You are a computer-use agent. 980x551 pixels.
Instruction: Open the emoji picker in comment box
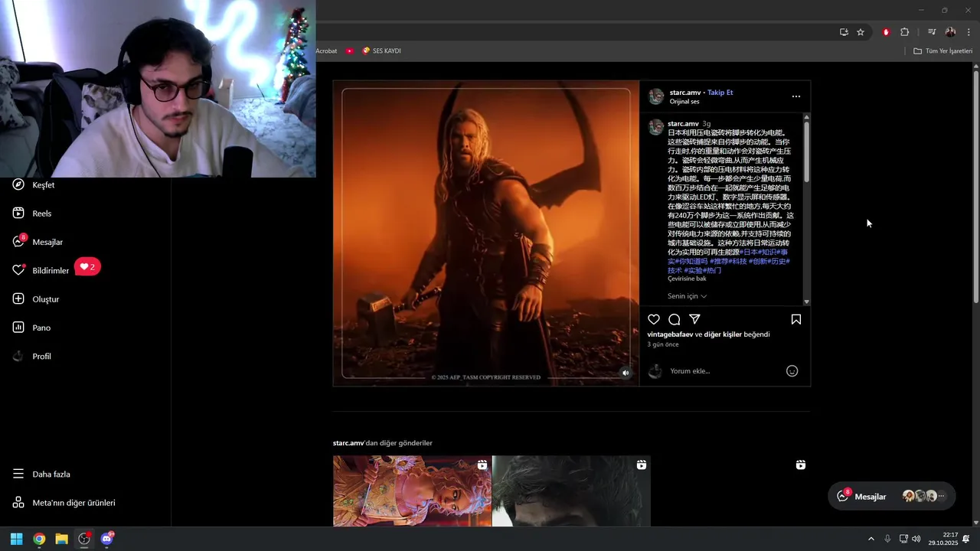point(792,371)
